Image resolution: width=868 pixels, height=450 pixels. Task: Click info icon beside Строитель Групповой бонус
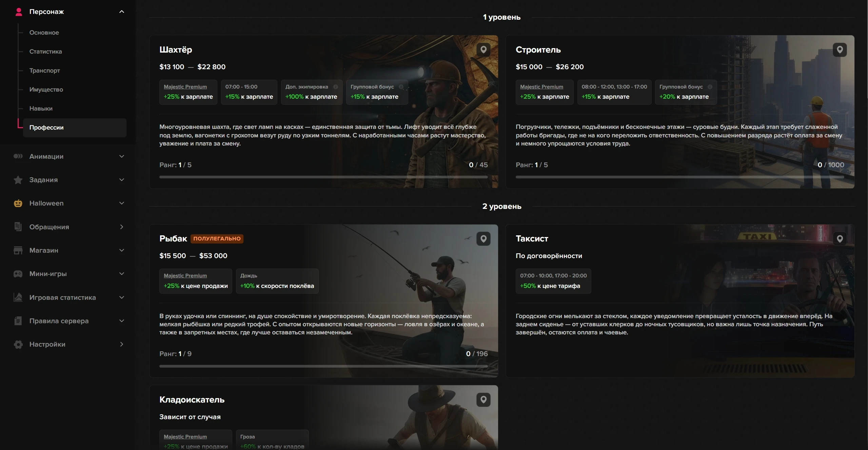pos(710,87)
